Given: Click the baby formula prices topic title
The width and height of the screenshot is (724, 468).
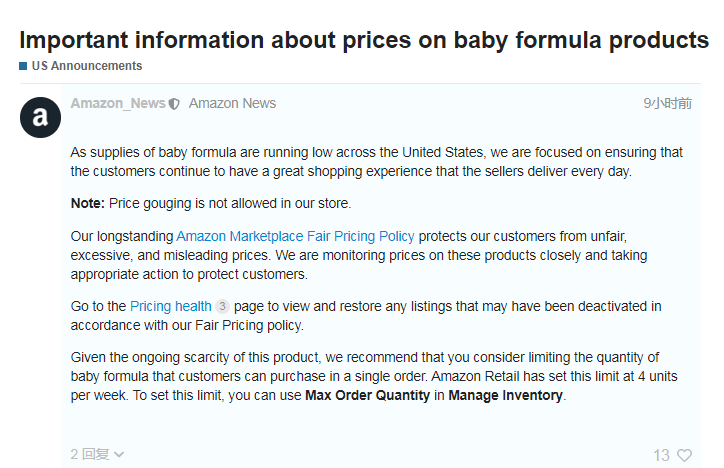Looking at the screenshot, I should (x=364, y=40).
